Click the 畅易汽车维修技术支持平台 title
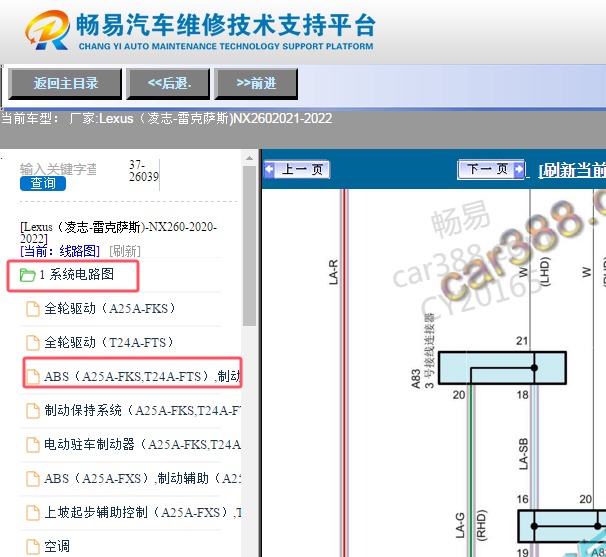 (226, 26)
